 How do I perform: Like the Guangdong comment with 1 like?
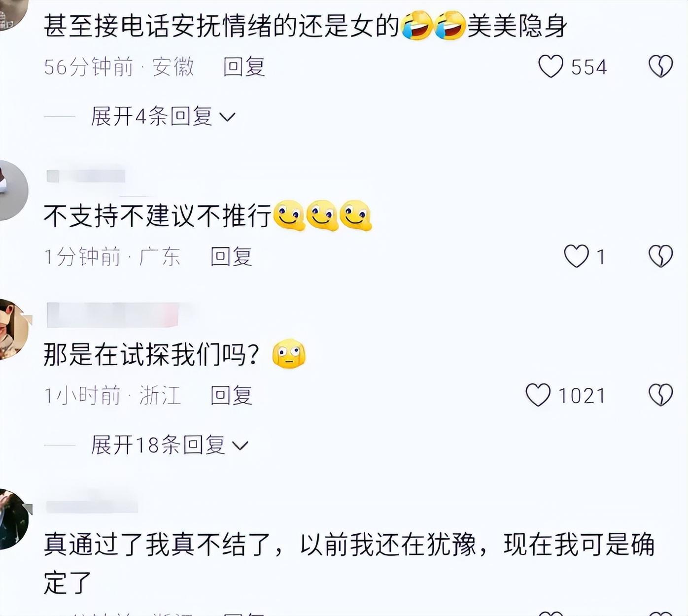tap(576, 256)
